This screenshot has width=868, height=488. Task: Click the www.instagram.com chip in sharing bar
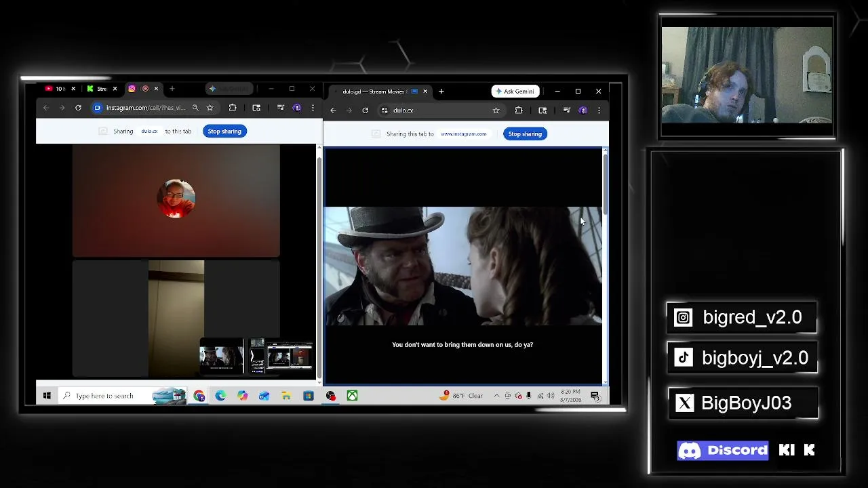tap(464, 134)
